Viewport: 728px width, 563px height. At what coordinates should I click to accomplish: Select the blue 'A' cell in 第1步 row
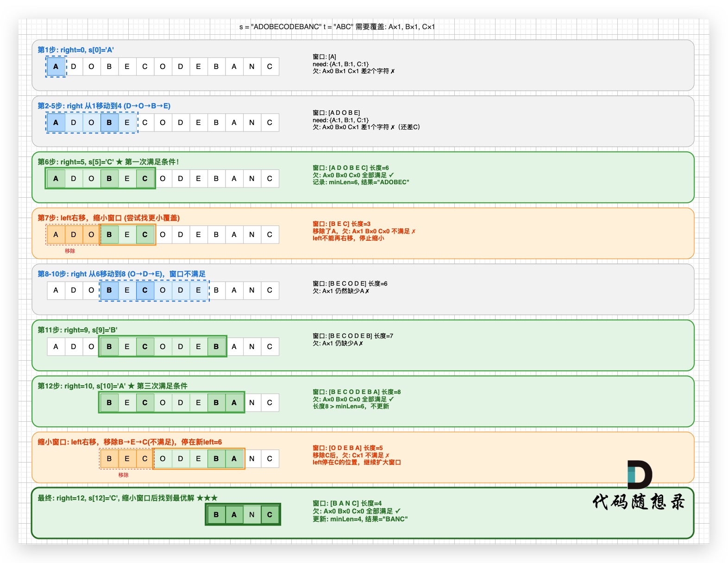[x=56, y=67]
